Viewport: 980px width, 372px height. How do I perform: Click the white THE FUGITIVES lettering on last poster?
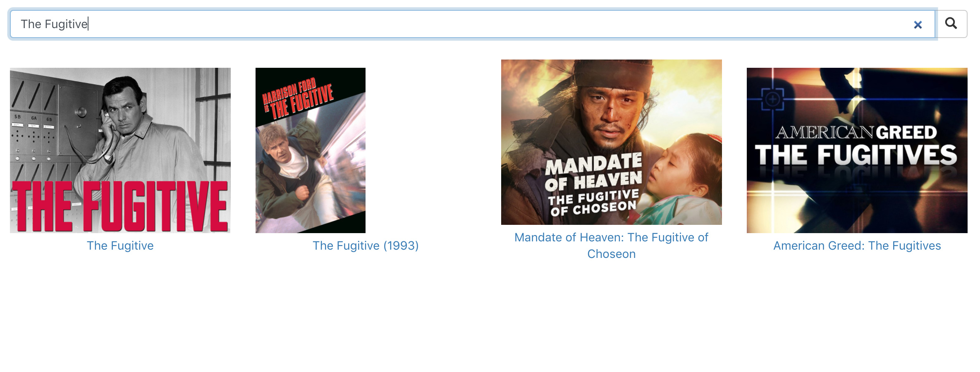(856, 155)
